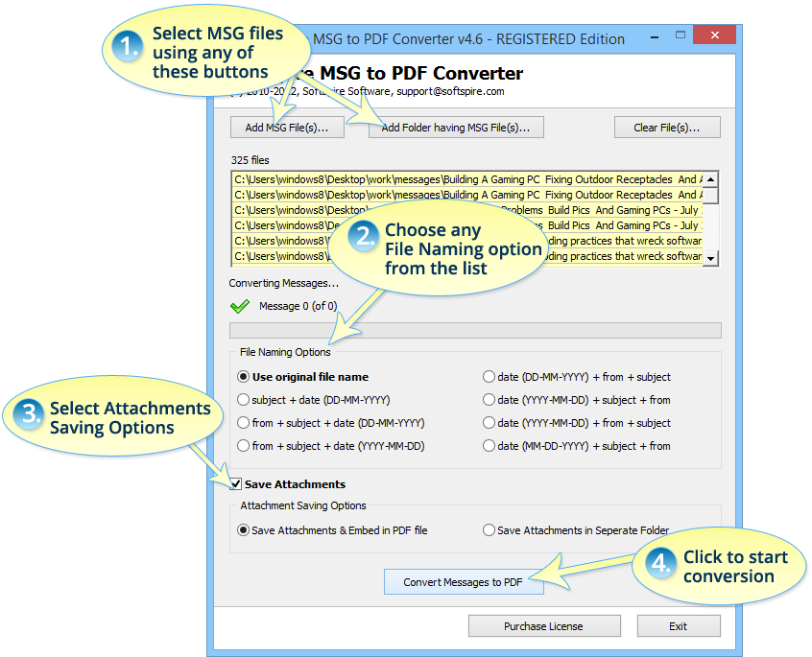
Task: Choose from + subject + date (DD-MM-YYYY) option
Action: click(330, 423)
